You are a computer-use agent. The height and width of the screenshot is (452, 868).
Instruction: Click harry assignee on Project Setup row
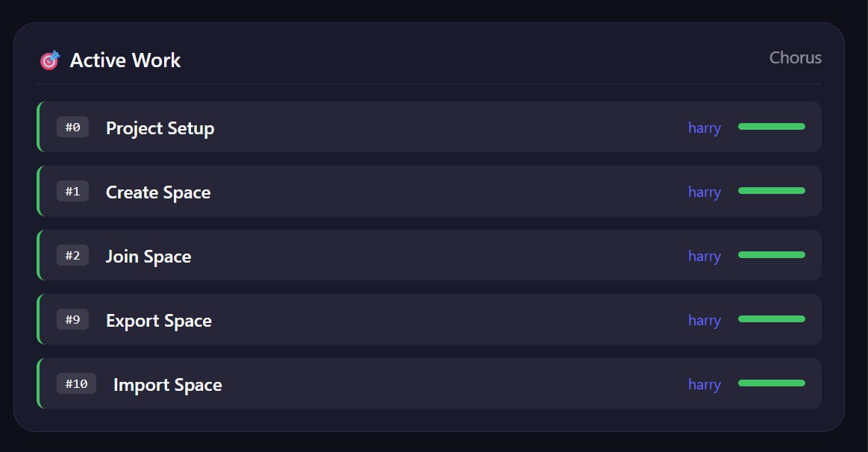pyautogui.click(x=704, y=128)
